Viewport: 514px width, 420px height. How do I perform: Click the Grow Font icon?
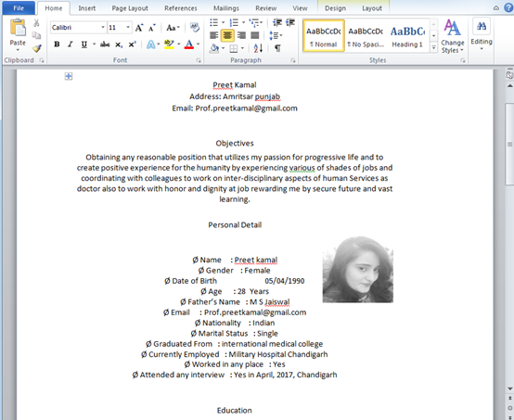pos(139,28)
